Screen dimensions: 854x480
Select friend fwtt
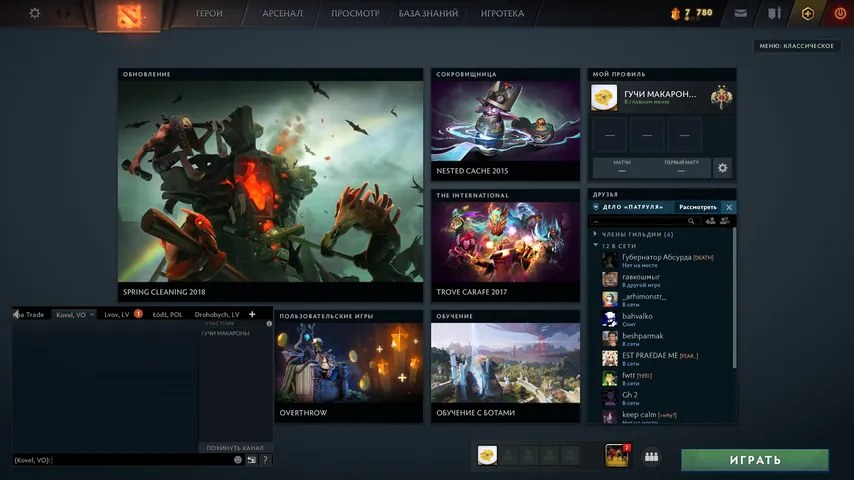[x=662, y=378]
